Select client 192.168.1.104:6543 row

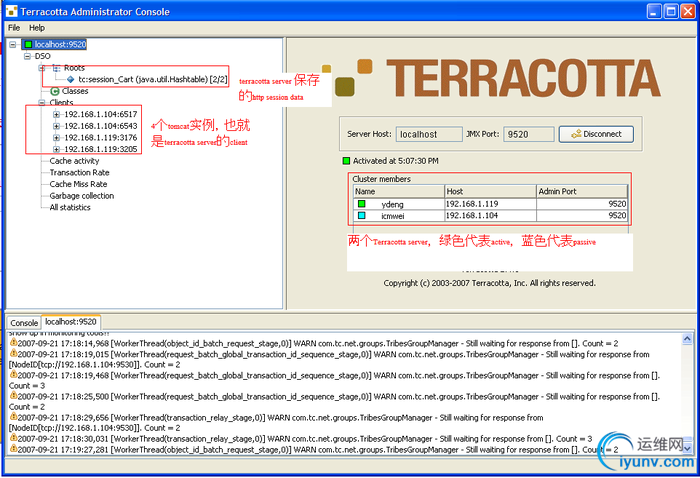(100, 126)
